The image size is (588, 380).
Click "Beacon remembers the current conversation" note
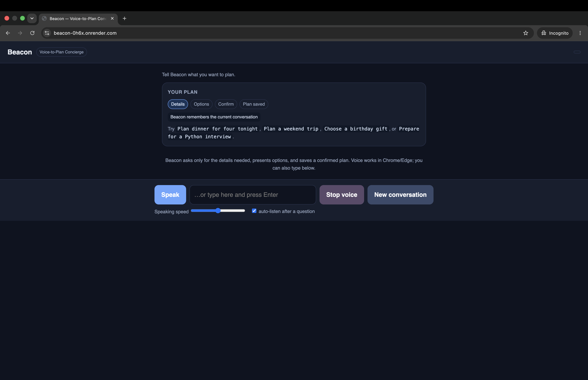pyautogui.click(x=214, y=117)
